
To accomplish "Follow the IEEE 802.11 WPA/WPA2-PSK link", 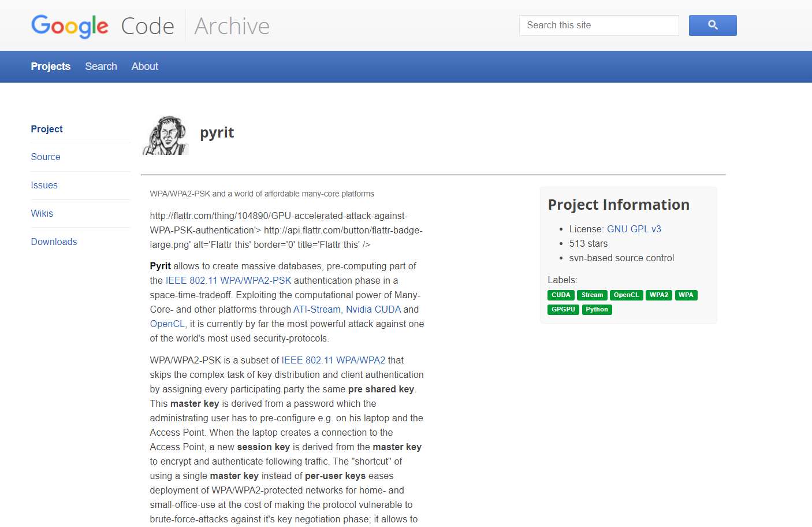I will tap(229, 280).
